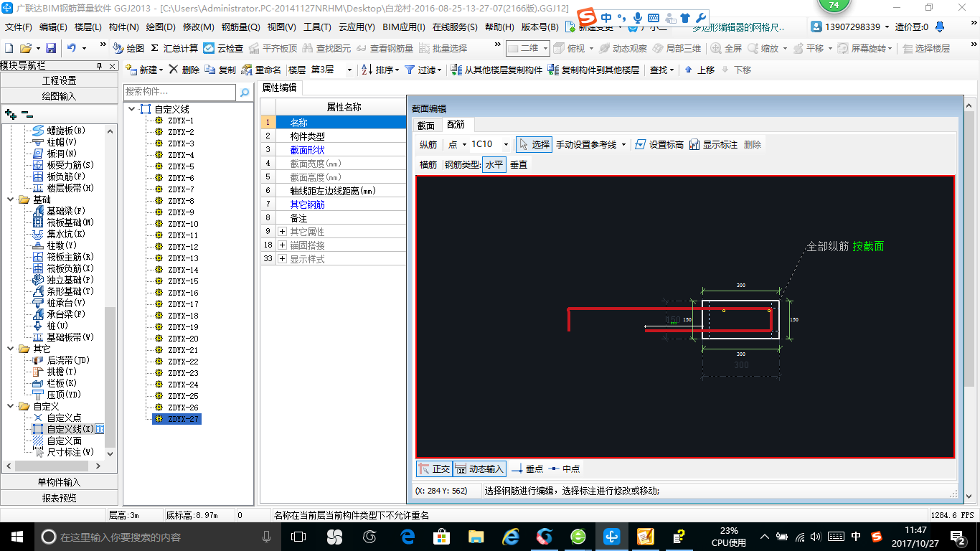Switch to 截面 tab
The width and height of the screenshot is (980, 551).
pos(425,125)
